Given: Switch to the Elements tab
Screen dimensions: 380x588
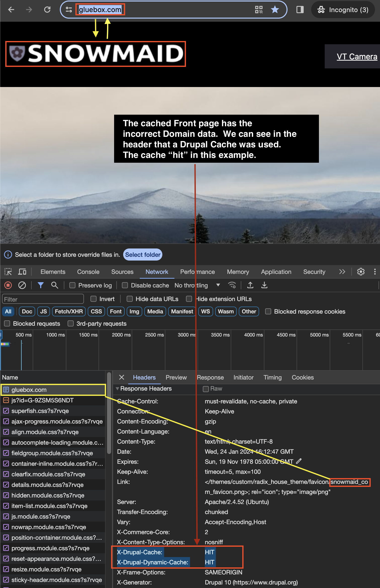Looking at the screenshot, I should point(53,272).
